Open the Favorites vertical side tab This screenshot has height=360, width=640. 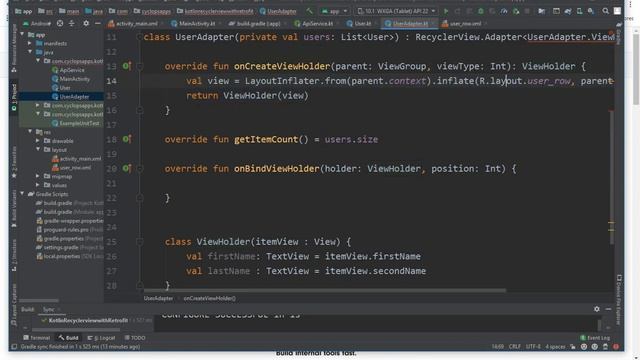14,162
